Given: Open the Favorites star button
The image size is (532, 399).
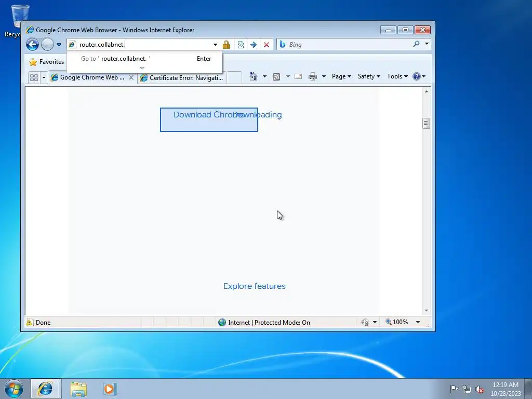Looking at the screenshot, I should click(x=46, y=62).
